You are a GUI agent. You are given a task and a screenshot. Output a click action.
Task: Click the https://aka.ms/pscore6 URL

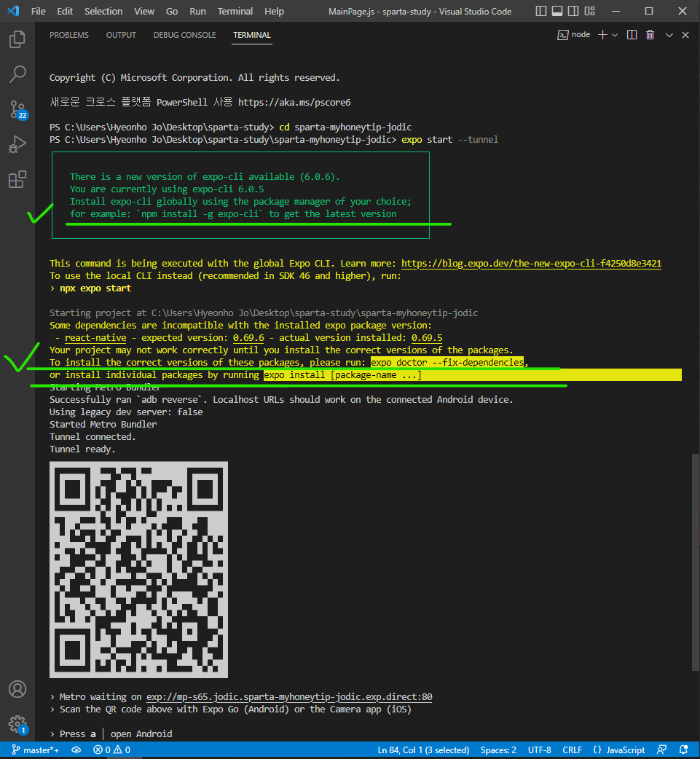point(294,102)
